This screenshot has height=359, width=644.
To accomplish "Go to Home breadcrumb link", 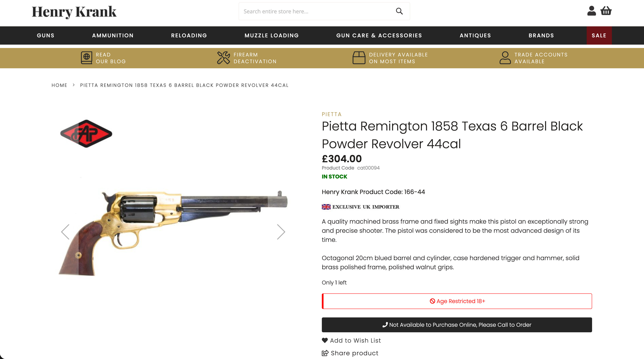I will [59, 85].
